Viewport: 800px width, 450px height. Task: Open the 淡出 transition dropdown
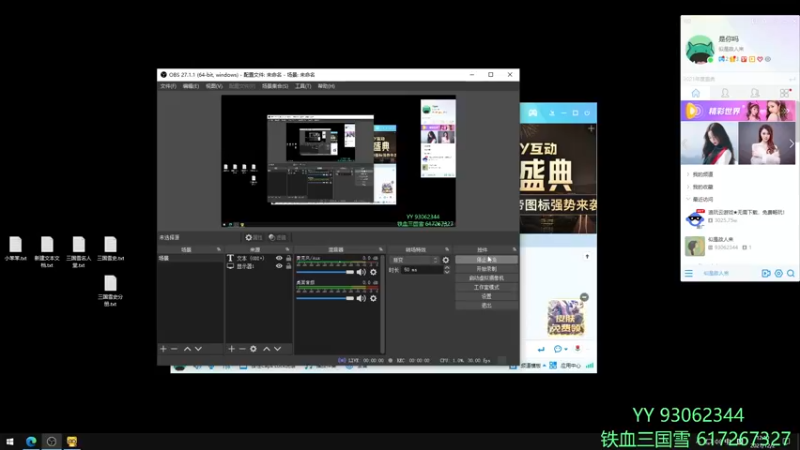414,260
